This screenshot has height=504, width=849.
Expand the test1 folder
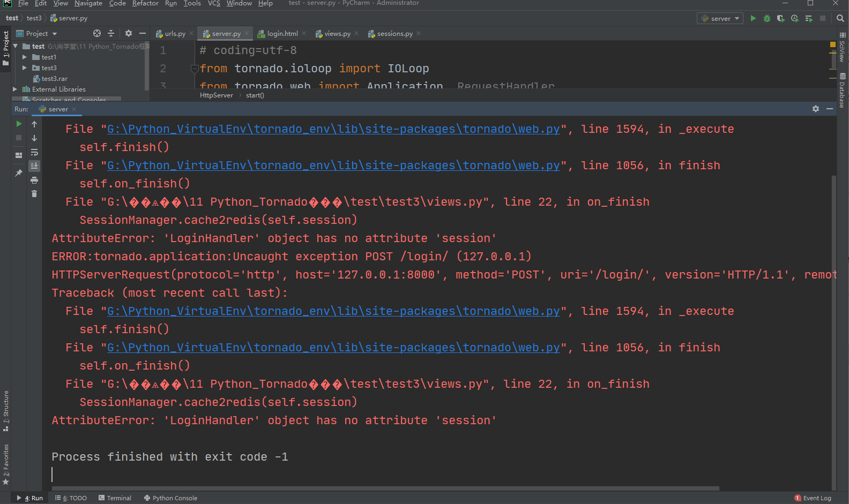[x=25, y=57]
